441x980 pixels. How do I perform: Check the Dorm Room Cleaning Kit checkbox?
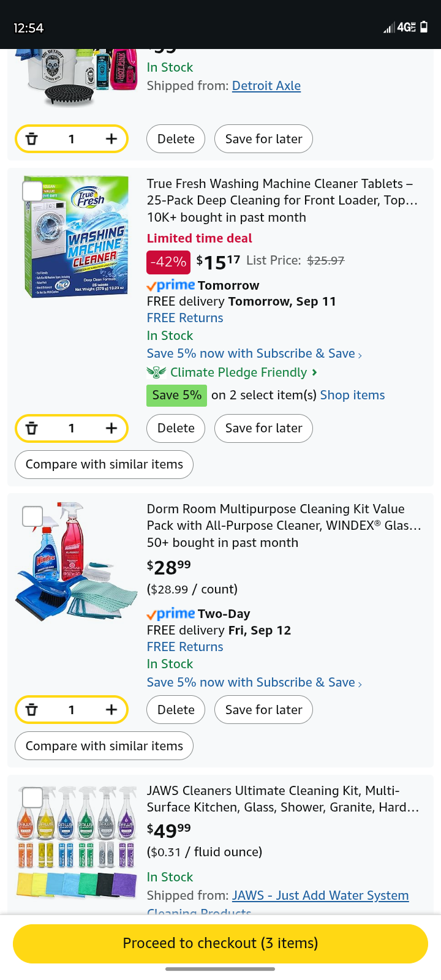(x=32, y=516)
